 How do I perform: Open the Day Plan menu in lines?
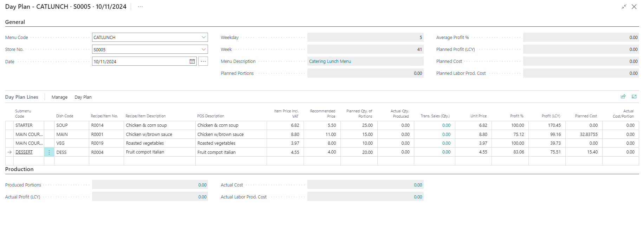(x=83, y=97)
